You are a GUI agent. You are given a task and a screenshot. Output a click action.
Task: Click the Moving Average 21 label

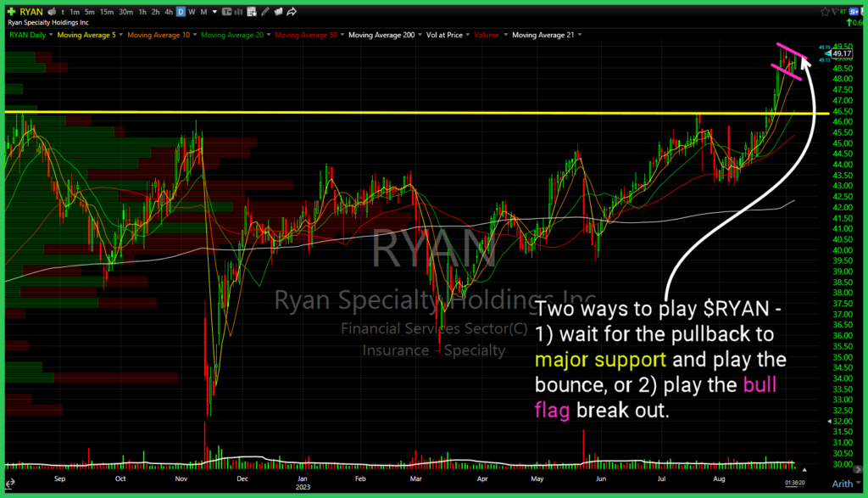point(543,35)
